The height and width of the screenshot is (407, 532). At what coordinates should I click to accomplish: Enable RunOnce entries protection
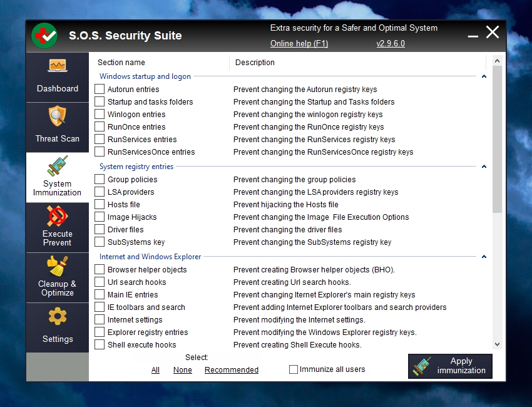(x=100, y=126)
